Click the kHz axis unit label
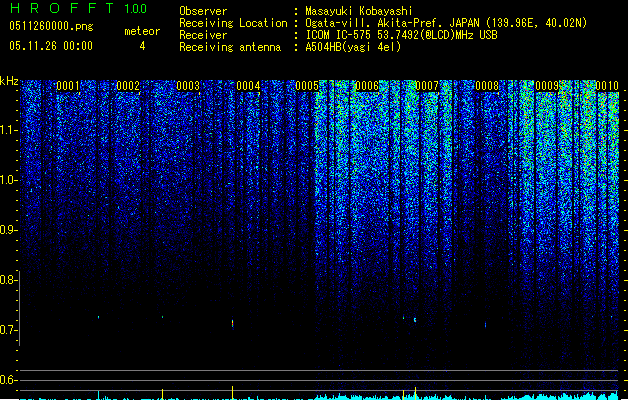Viewport: 629px width, 400px height. click(x=9, y=81)
